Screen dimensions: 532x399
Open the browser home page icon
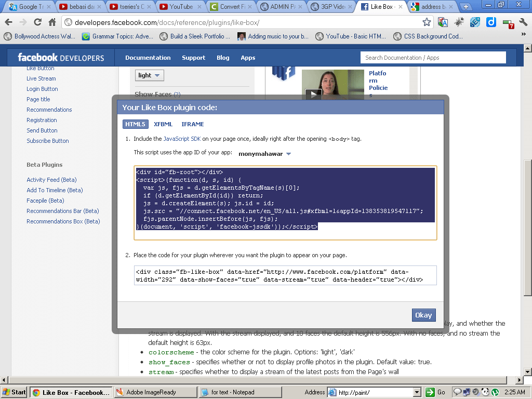(52, 22)
